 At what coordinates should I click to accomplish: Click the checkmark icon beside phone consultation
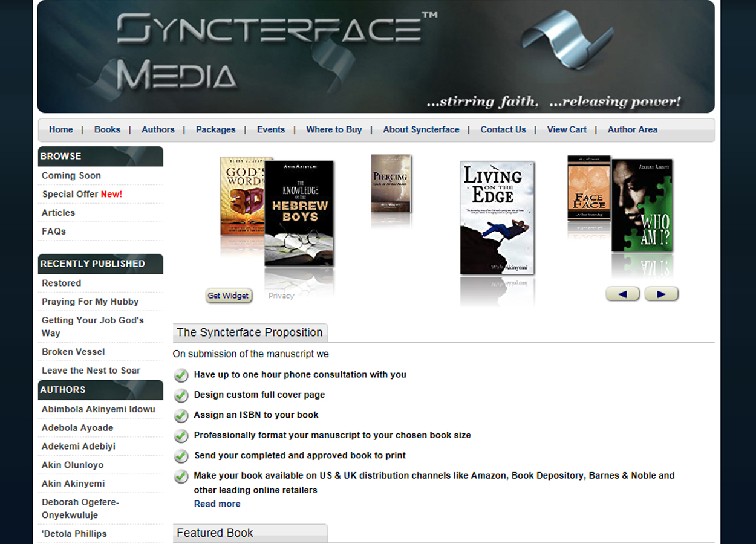pos(181,375)
